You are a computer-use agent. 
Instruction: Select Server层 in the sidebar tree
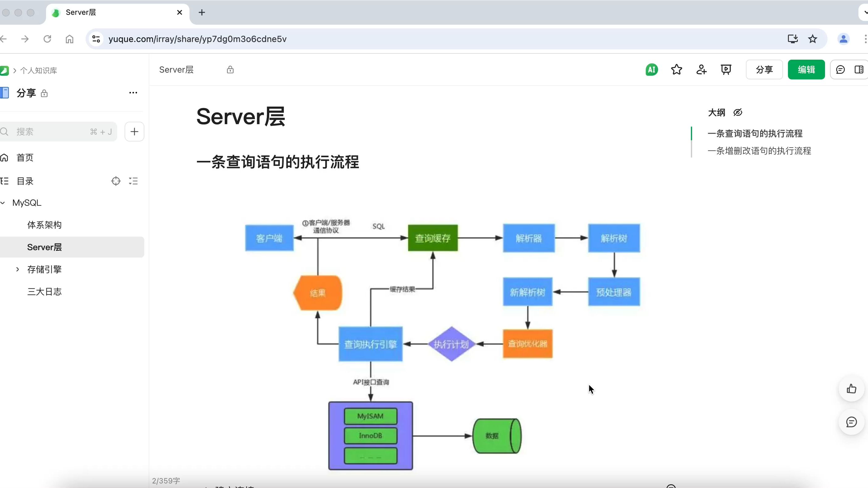(72, 247)
